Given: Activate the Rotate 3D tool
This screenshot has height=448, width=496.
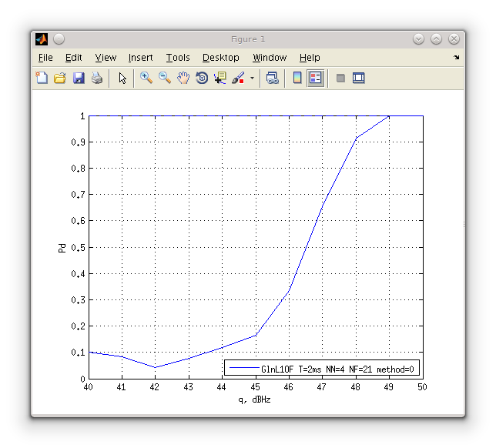Looking at the screenshot, I should [202, 78].
